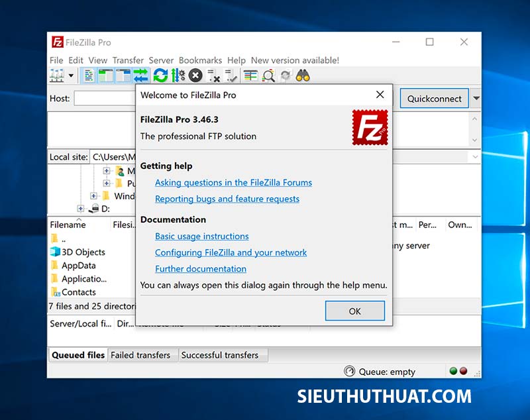Click the queue speedometer status icon
Viewport: 530px width, 420px height.
349,371
